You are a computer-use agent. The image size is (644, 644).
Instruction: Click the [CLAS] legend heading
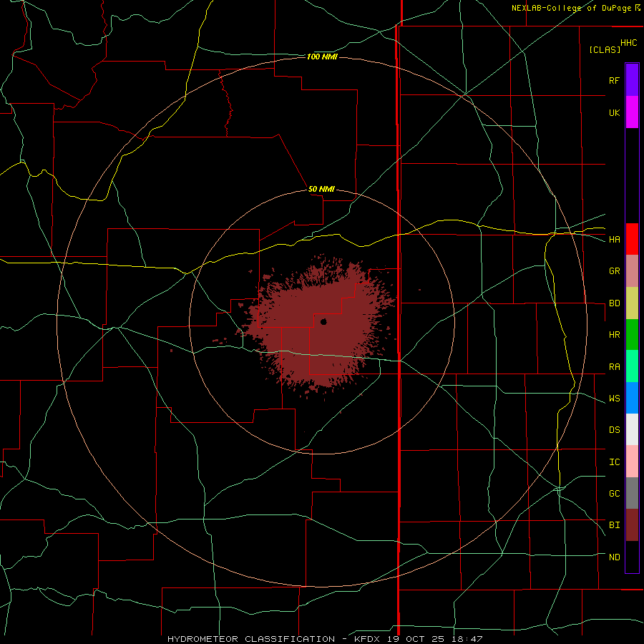pyautogui.click(x=605, y=49)
